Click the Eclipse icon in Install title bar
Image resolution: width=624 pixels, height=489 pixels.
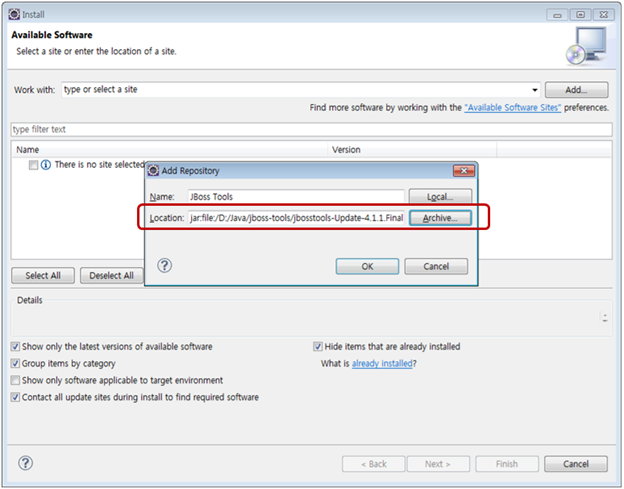(x=13, y=15)
